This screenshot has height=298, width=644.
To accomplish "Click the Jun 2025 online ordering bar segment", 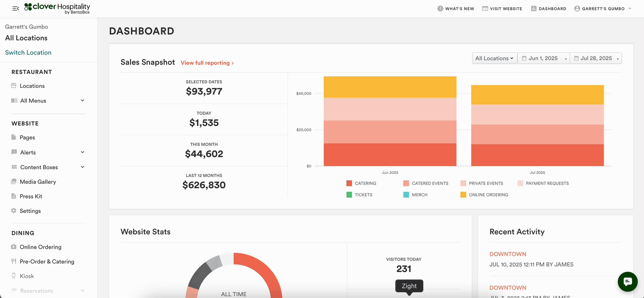I will pos(390,87).
